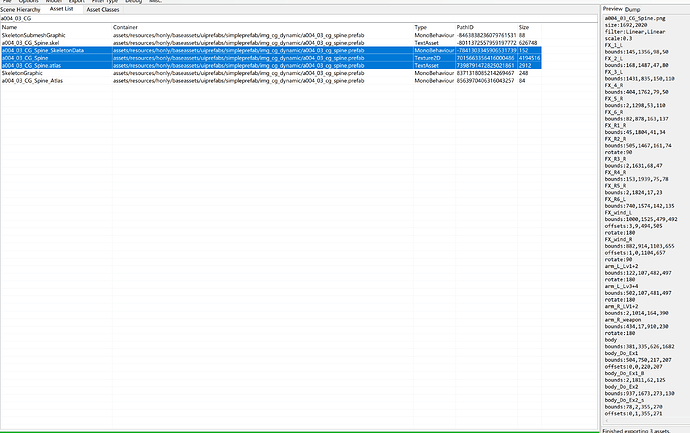Viewport: 690px width, 433px height.
Task: Sort assets by the Container column header
Action: [250, 27]
